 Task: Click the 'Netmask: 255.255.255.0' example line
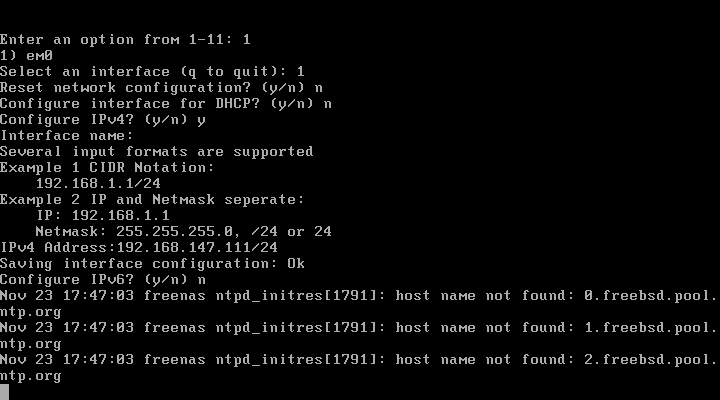[183, 232]
